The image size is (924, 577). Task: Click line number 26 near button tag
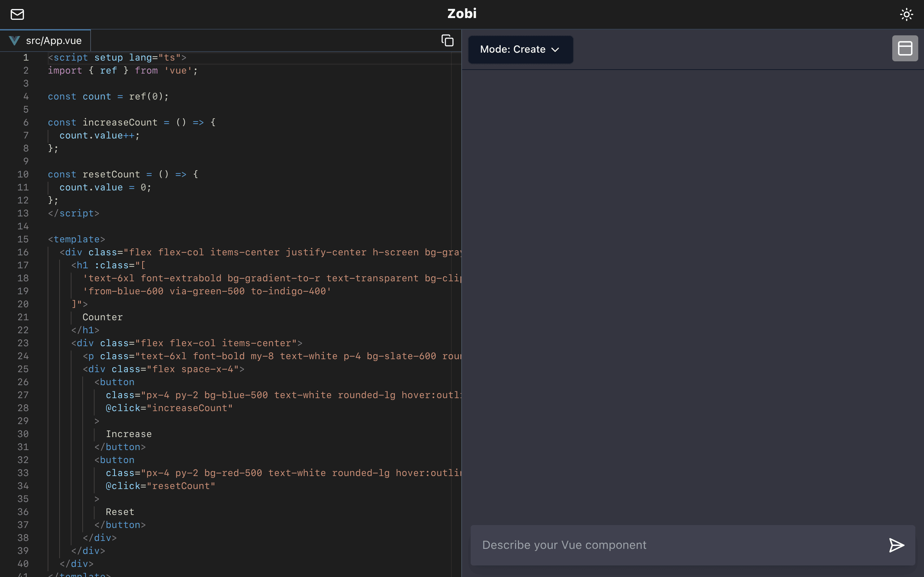point(23,382)
